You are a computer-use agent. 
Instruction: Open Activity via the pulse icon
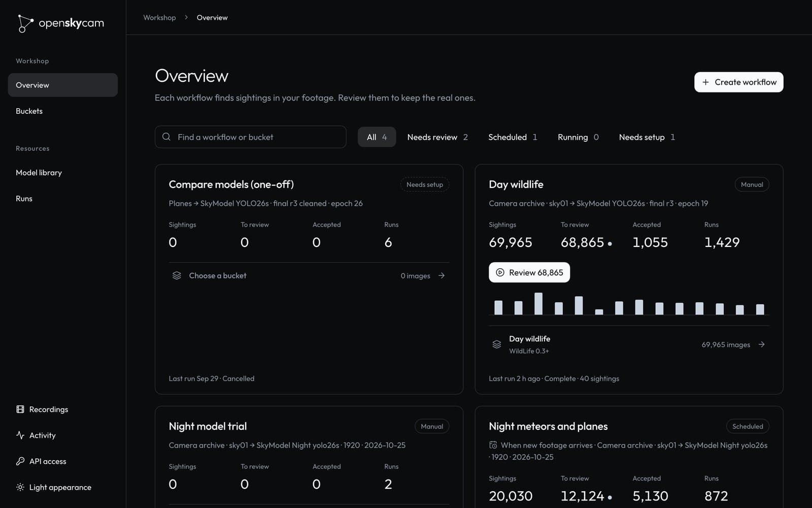coord(20,435)
